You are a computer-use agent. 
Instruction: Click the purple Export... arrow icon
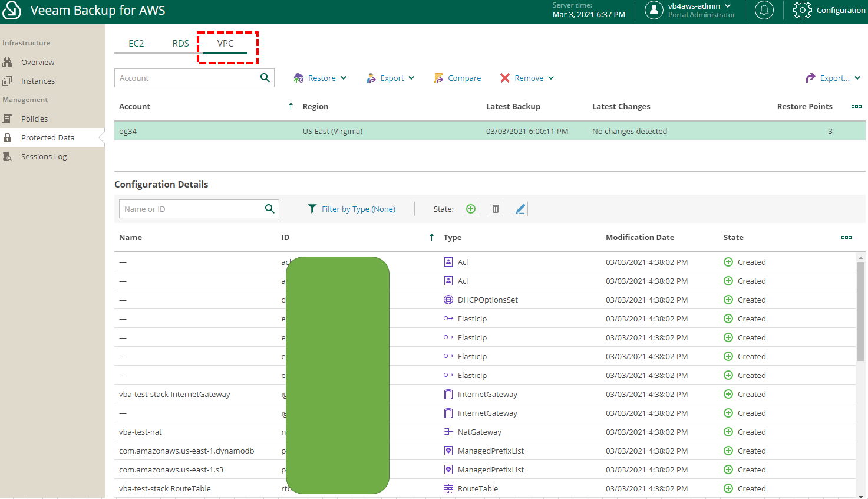(810, 78)
